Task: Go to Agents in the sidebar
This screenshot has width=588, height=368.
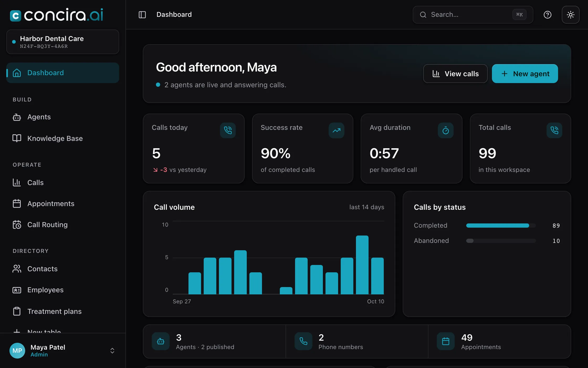Action: 63,117
